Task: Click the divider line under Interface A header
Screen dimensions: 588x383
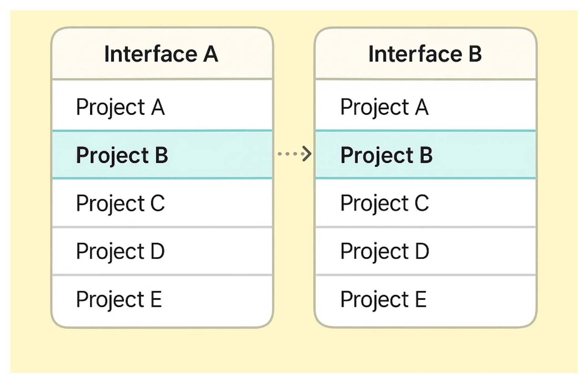Action: tap(162, 79)
